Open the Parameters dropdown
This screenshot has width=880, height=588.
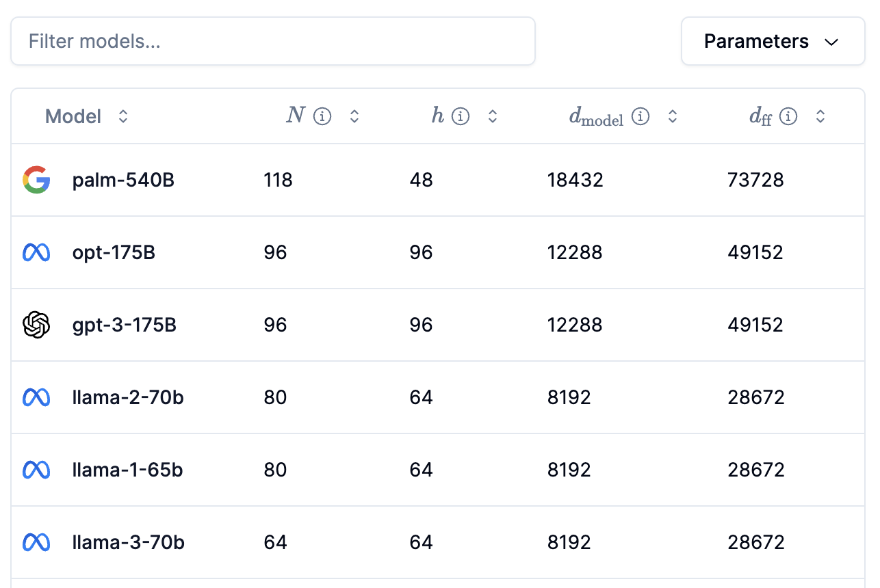click(773, 42)
